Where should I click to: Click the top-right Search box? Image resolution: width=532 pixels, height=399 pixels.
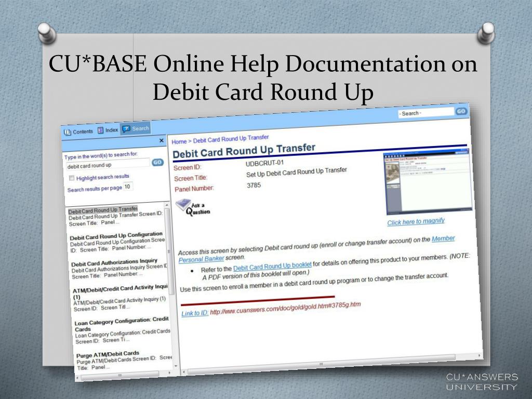click(426, 113)
